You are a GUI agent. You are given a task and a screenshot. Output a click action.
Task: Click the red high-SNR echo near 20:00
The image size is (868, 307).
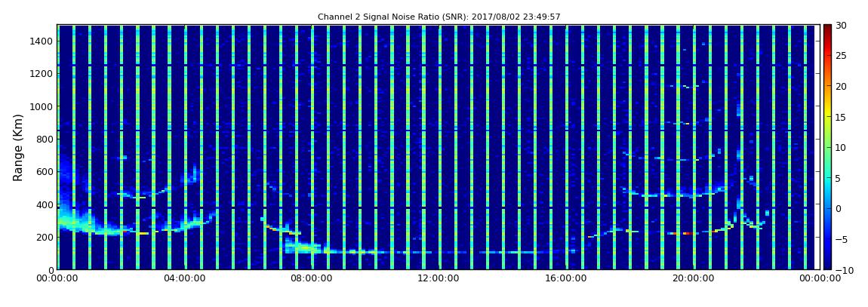click(688, 233)
